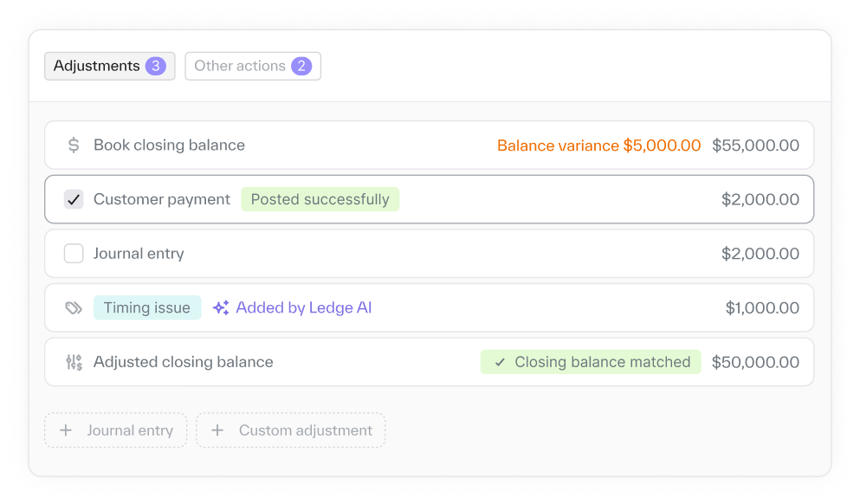Click the plus icon for Journal entry
860x504 pixels.
coord(65,430)
